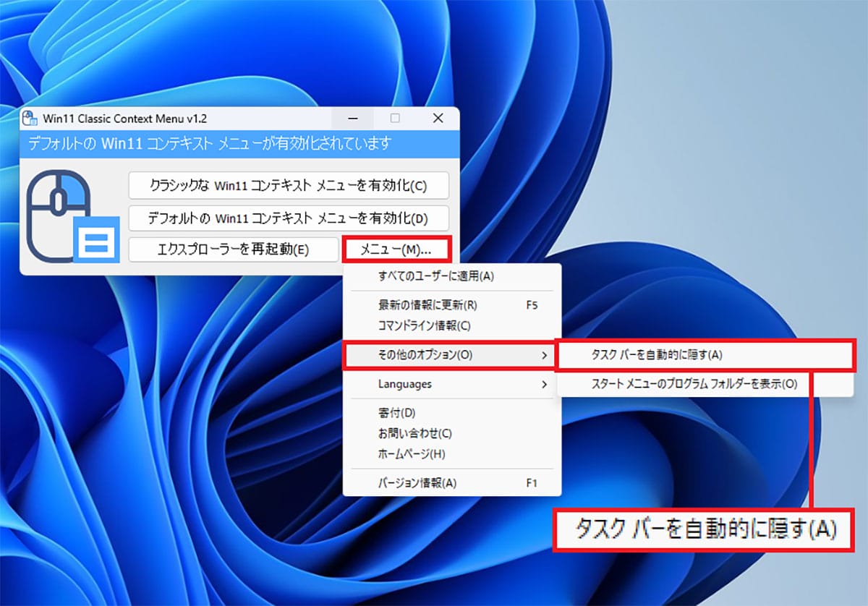Select すべてのユーザーに適用(A) menu item
The image size is (868, 606).
click(452, 276)
